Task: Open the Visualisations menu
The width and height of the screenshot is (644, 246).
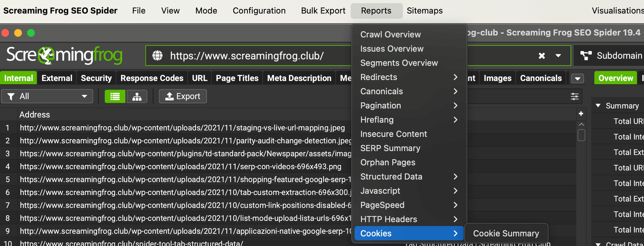Action: (x=617, y=11)
